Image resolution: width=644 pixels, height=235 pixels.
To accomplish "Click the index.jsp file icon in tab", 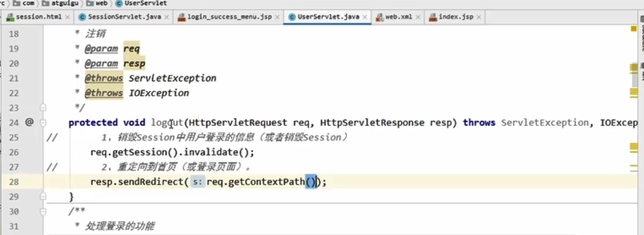I will pos(433,17).
